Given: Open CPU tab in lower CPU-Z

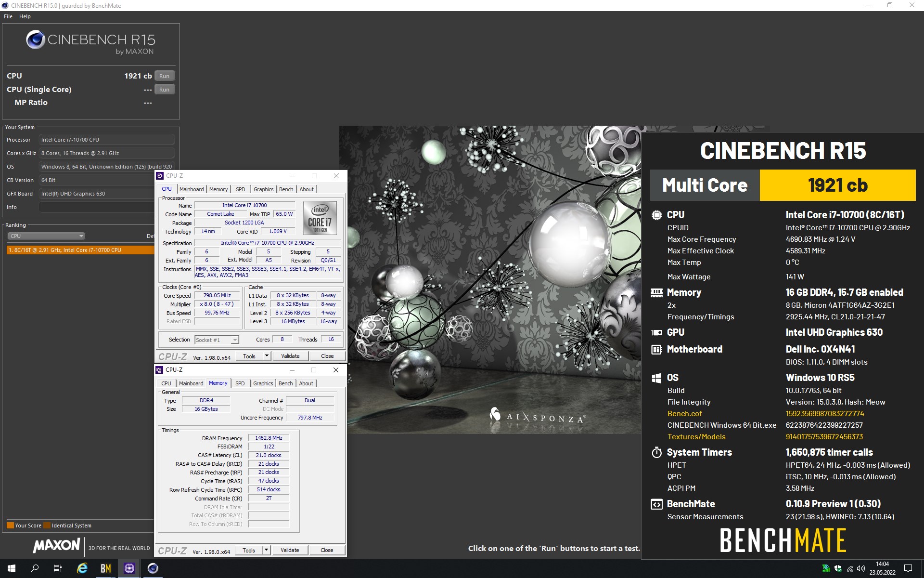Looking at the screenshot, I should coord(166,383).
